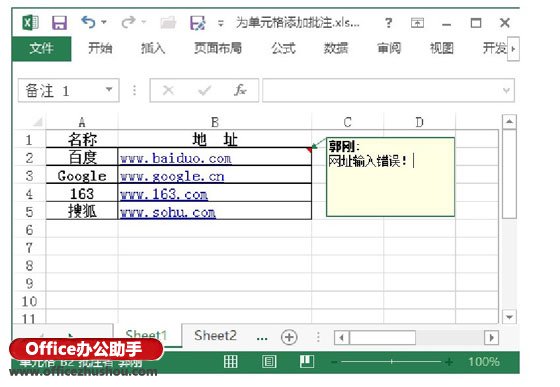Click the vertical scrollbar up arrow
This screenshot has width=560, height=387.
pyautogui.click(x=509, y=122)
